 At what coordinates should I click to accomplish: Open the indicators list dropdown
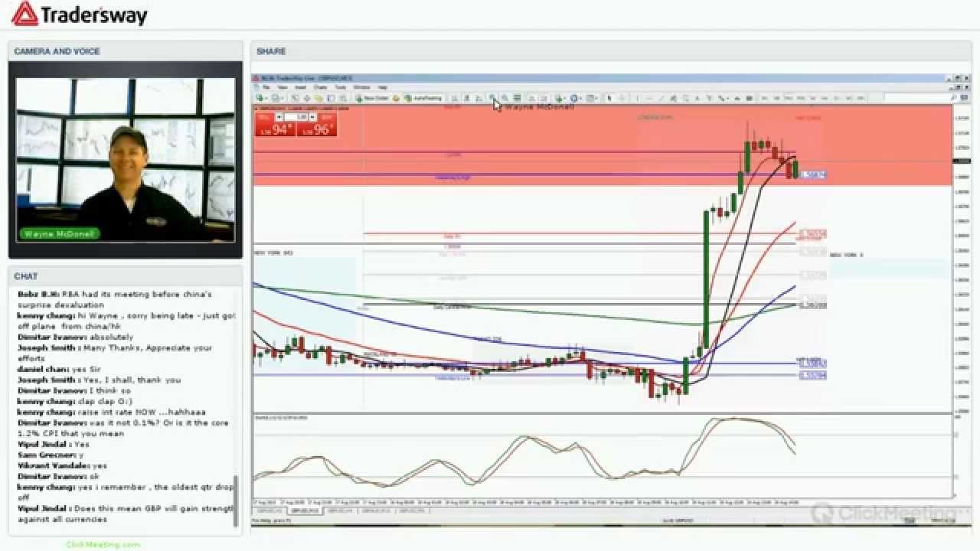pos(560,98)
